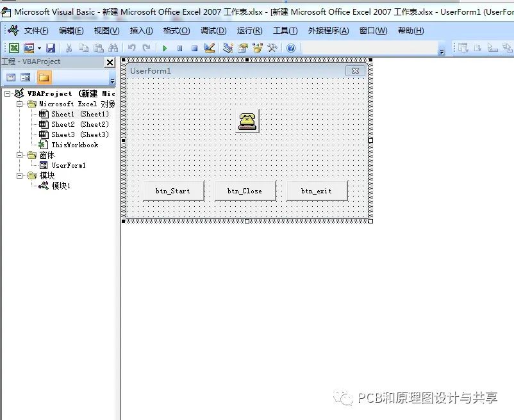Select the 模块 folder in tree
This screenshot has width=514, height=420.
[47, 176]
